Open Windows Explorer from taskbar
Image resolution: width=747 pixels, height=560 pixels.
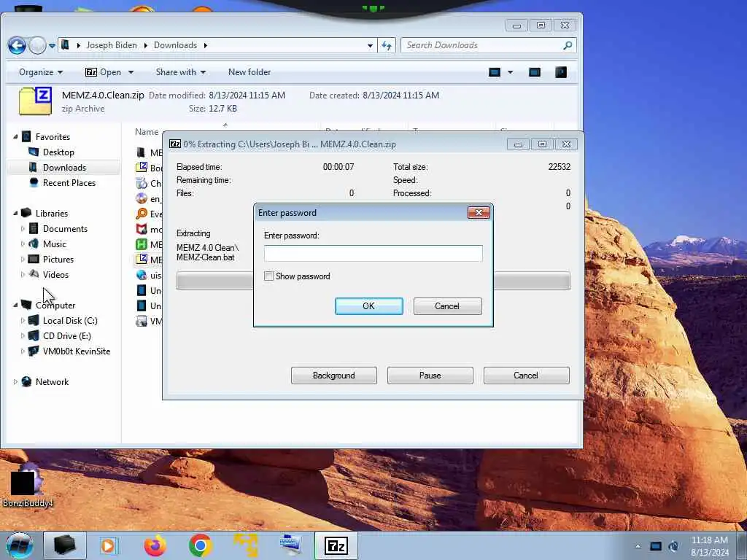point(65,545)
